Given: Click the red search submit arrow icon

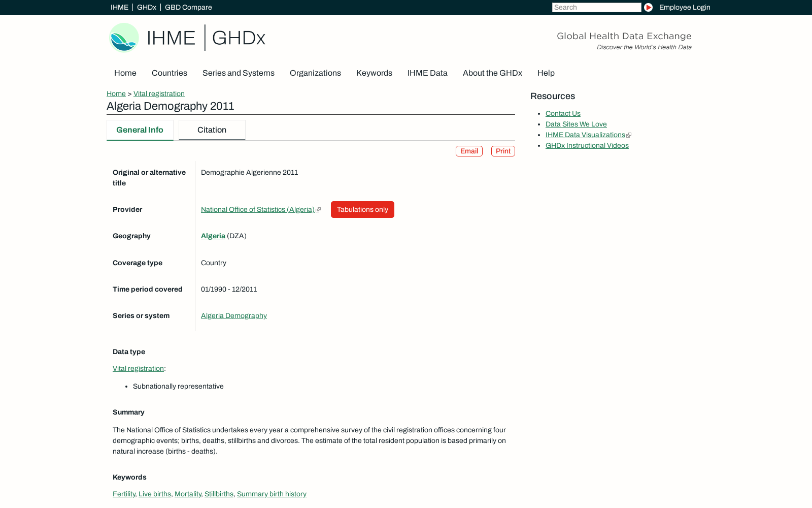Looking at the screenshot, I should pos(648,7).
